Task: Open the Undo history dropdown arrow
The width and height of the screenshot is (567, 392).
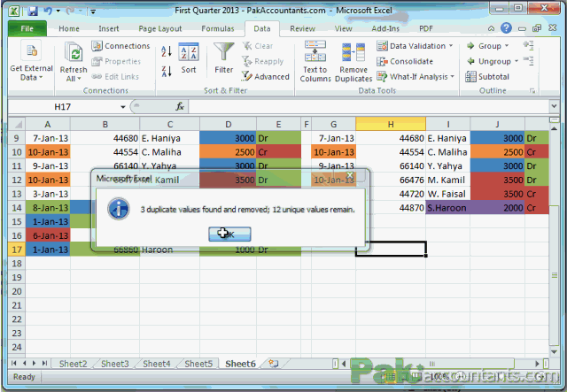Action: pos(58,12)
